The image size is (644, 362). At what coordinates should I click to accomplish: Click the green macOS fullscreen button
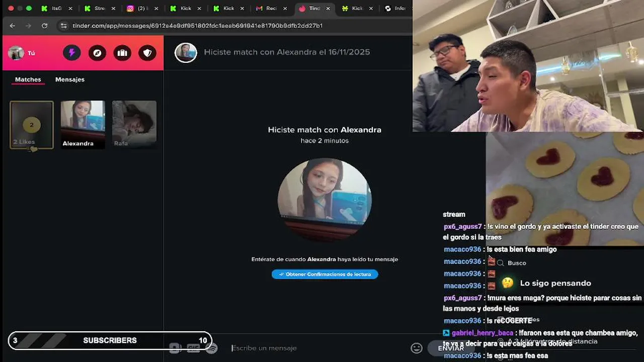(29, 9)
